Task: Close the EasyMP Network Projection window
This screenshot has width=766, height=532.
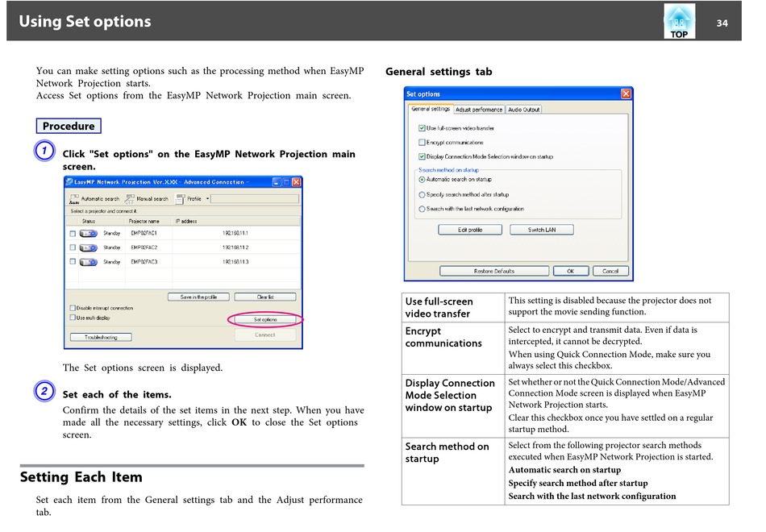Action: 296,182
